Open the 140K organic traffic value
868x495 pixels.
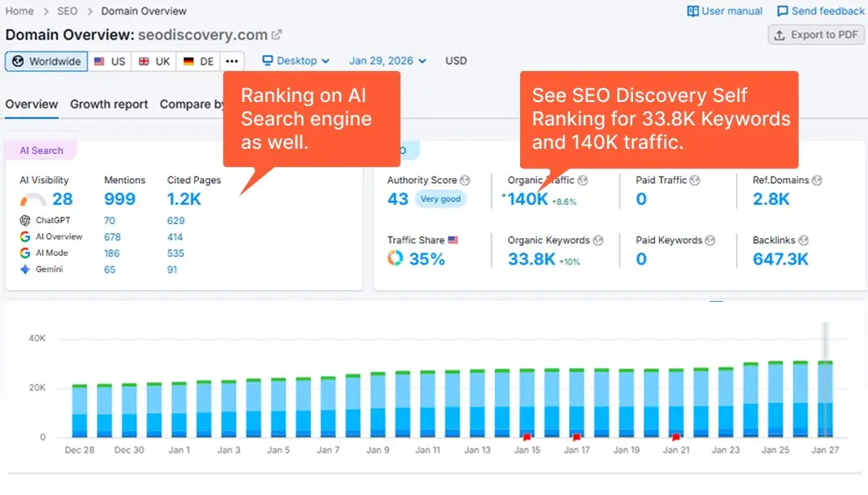tap(527, 199)
